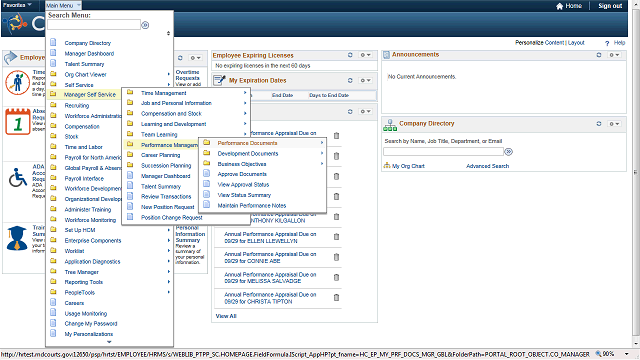Click the Company Directory search go button
640x360 pixels.
point(509,152)
